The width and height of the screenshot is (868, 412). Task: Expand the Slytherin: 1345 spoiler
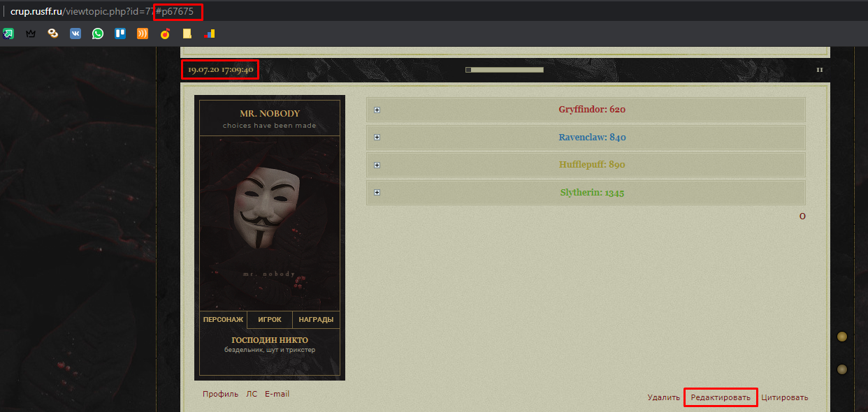coord(586,193)
